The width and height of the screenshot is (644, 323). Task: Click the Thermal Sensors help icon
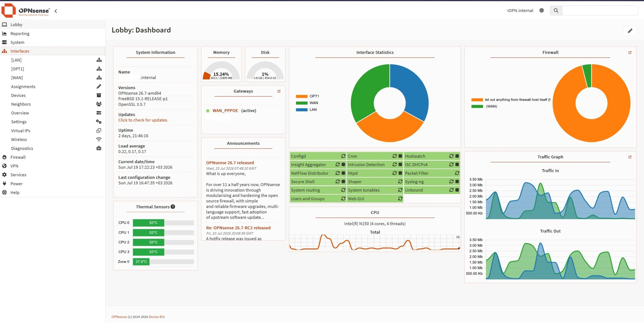tap(173, 207)
